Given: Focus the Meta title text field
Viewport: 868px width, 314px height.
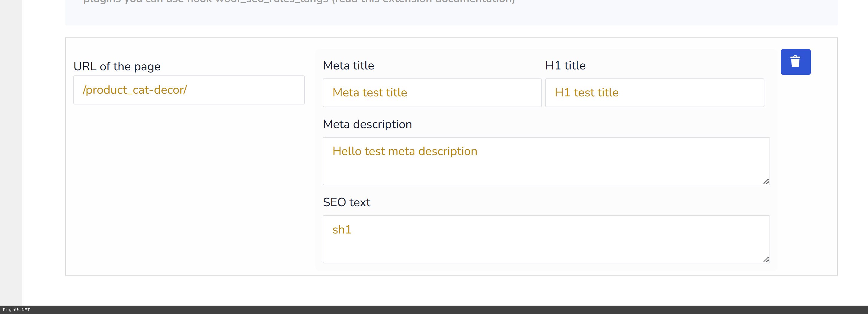Looking at the screenshot, I should 432,93.
